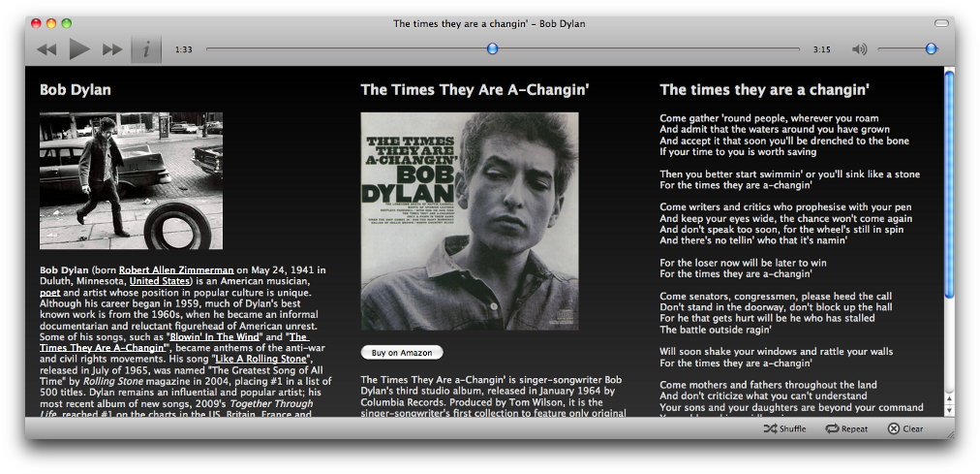This screenshot has width=980, height=474.
Task: Click The Times They Are A-Changin' album heading
Action: (x=475, y=90)
